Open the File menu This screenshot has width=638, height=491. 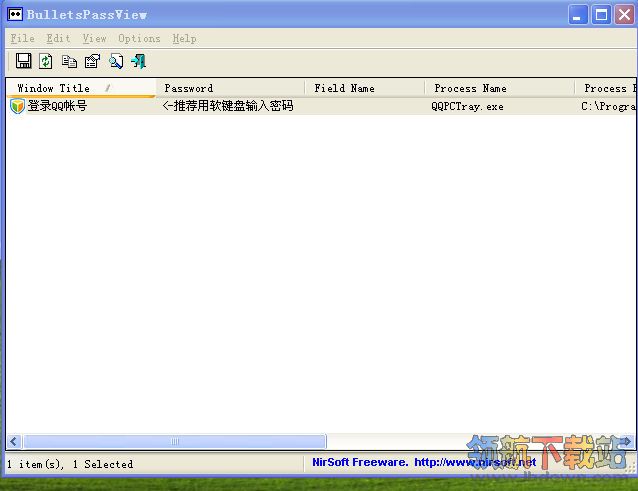(x=22, y=38)
